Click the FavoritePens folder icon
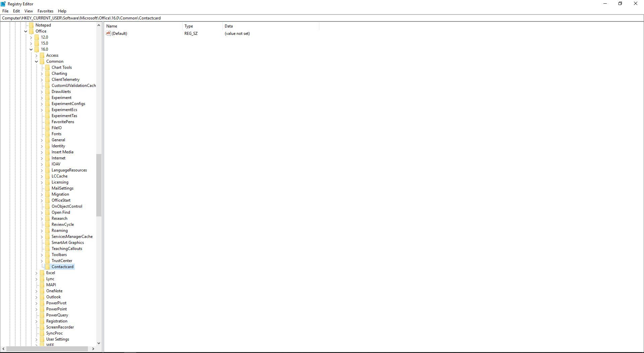The image size is (644, 353). 47,122
